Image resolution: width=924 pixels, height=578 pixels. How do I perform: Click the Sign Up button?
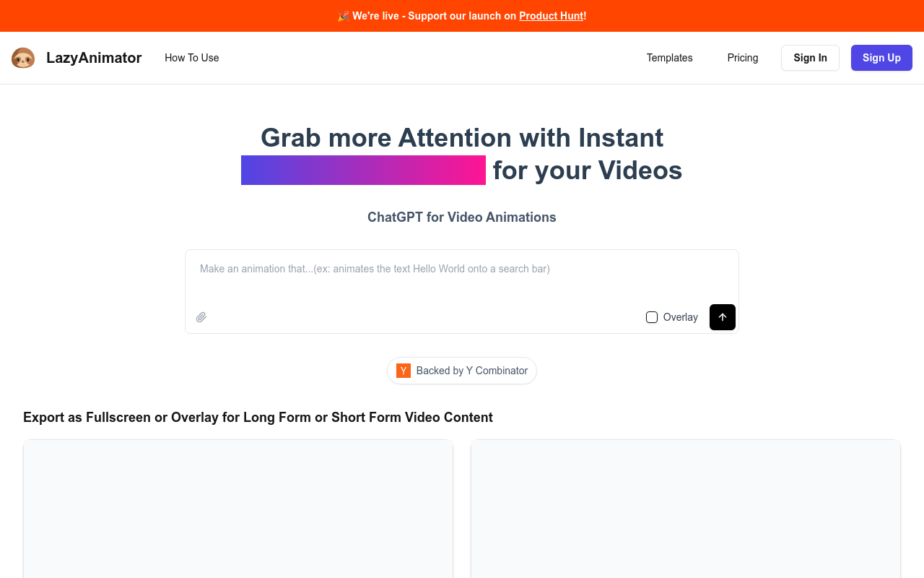(x=881, y=58)
